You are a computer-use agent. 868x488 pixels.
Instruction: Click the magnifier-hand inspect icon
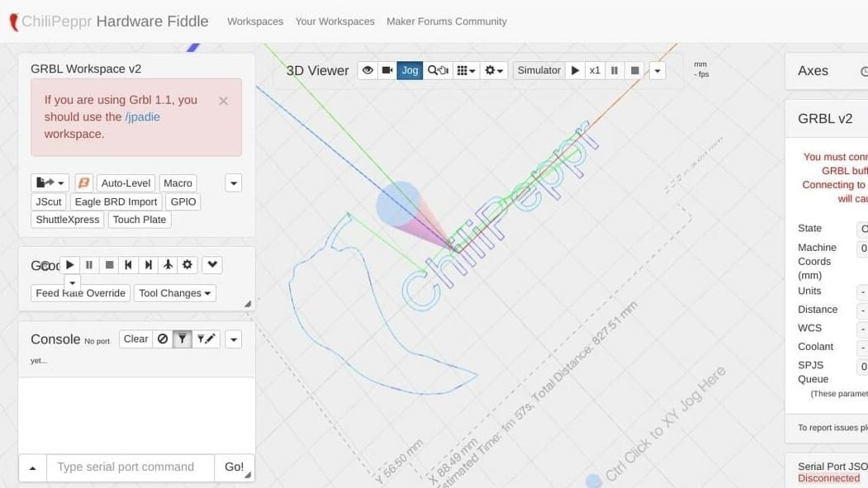(438, 70)
